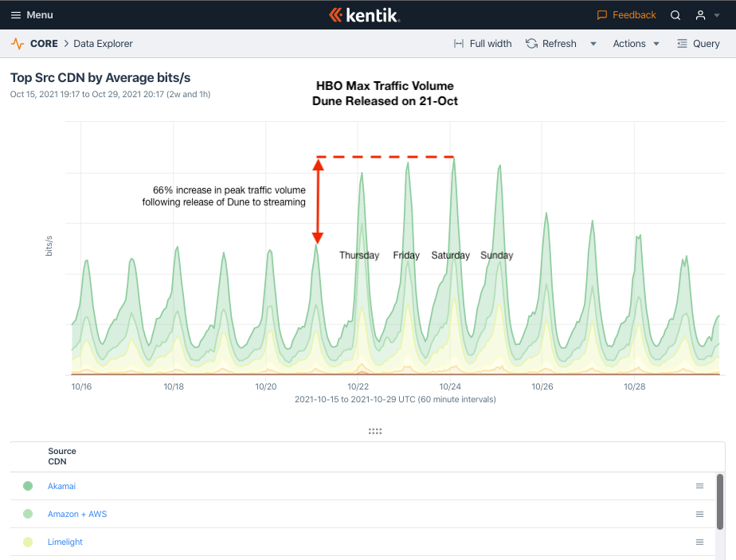Go to CORE breadcrumb
The image size is (736, 560).
(x=44, y=44)
